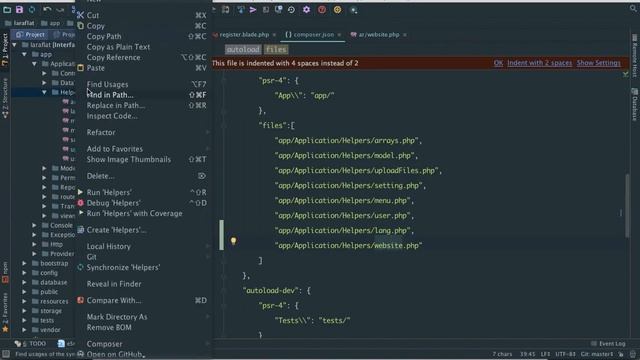Open the Favorites side tool window

[5, 312]
